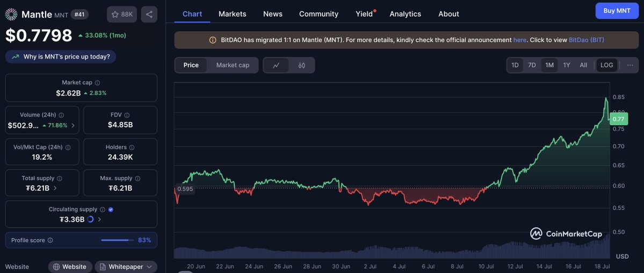
Task: Open the Circulating supply info icon
Action: (103, 210)
